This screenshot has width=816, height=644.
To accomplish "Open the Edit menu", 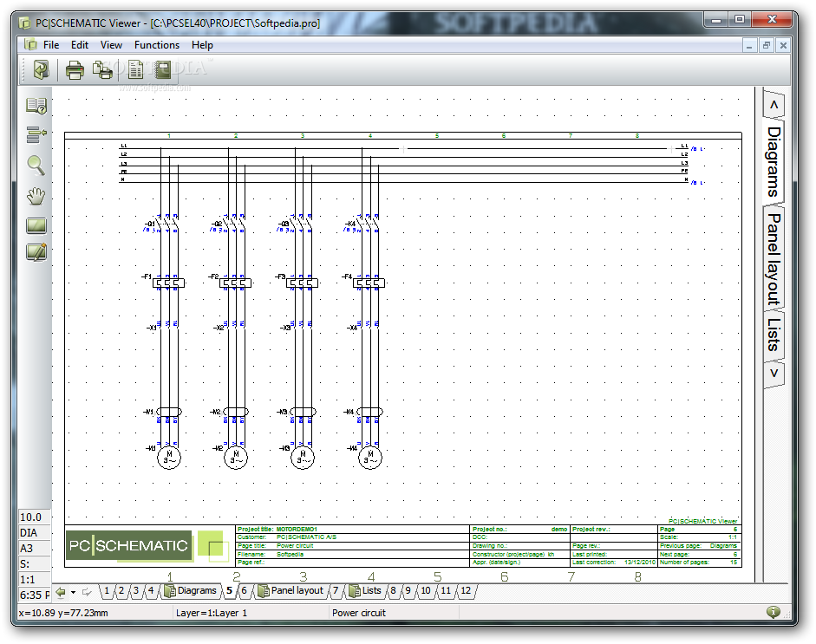I will (x=80, y=45).
